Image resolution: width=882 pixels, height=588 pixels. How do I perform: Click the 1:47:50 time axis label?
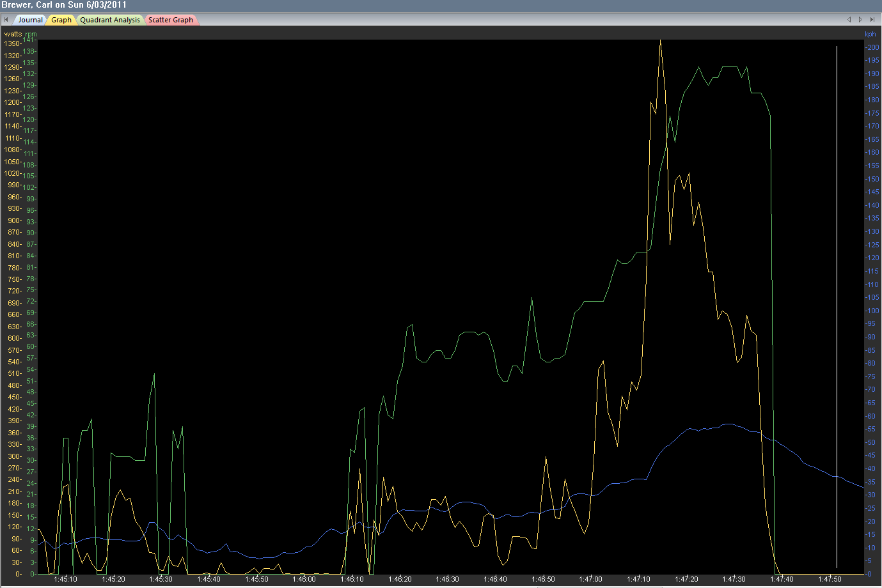click(830, 579)
